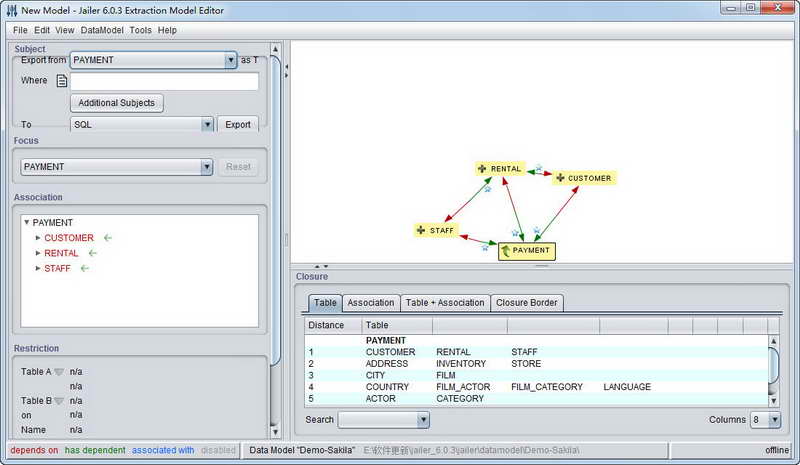Click the Table A triangle icon in Restriction
Viewport: 800px width, 465px height.
[59, 372]
